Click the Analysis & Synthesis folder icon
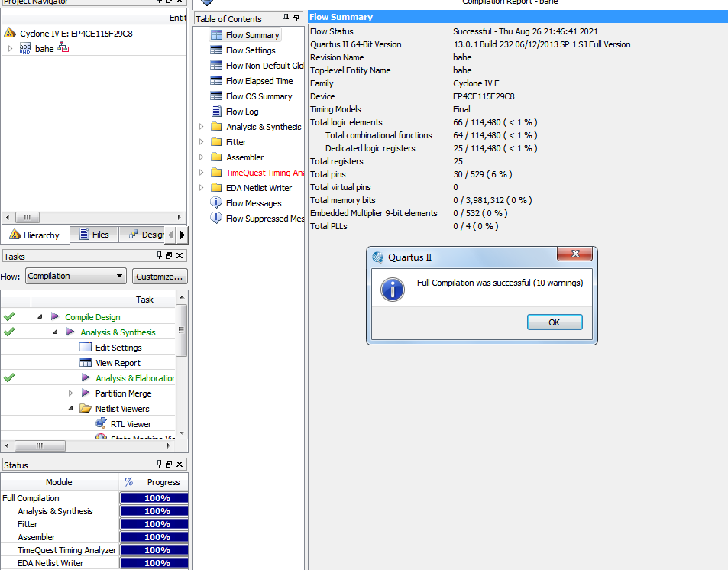 click(x=216, y=126)
